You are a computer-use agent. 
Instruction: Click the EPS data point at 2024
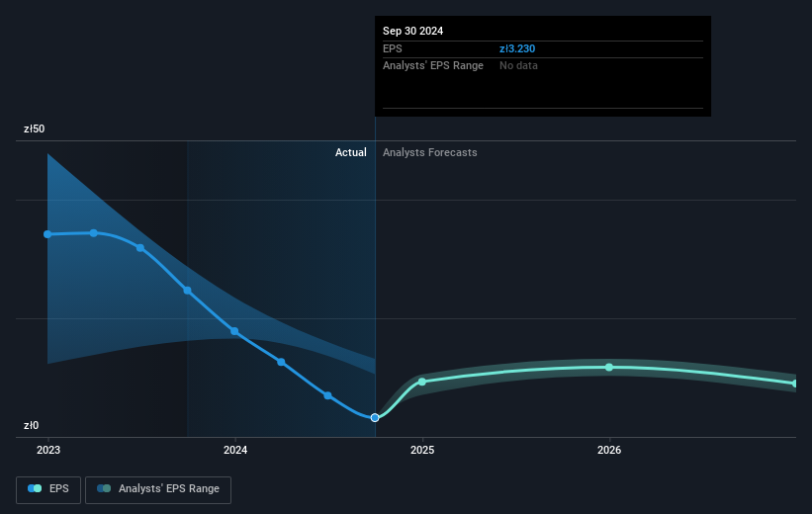(x=234, y=331)
